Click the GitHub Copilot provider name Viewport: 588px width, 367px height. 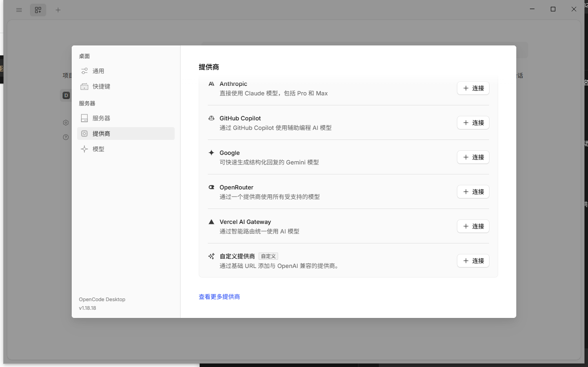point(240,118)
